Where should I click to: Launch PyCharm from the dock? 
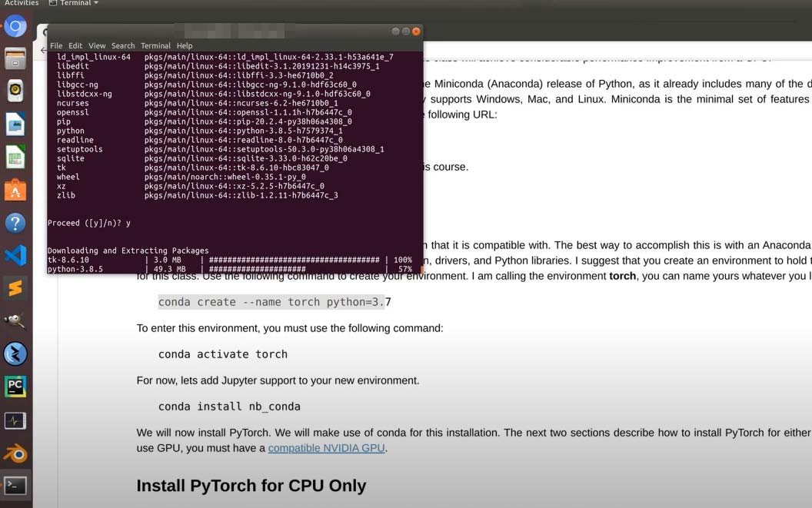(x=15, y=387)
